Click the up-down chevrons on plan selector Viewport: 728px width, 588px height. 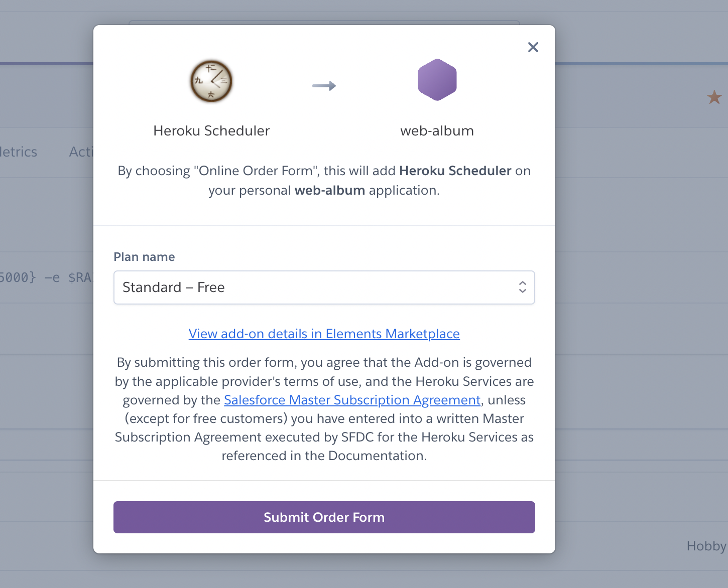[522, 287]
